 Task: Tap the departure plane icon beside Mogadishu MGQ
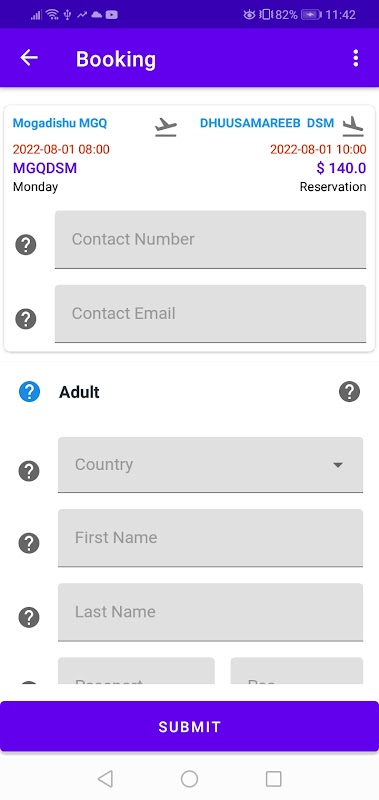click(165, 127)
